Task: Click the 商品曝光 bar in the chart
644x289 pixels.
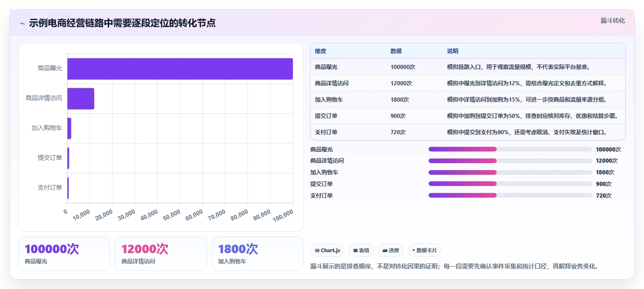Action: pos(180,69)
